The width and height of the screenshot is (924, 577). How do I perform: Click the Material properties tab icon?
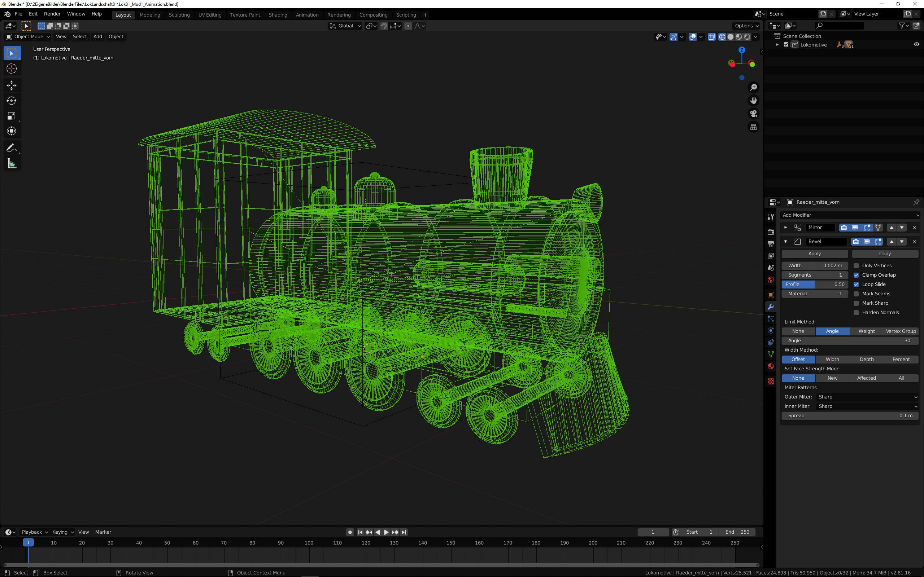[x=771, y=366]
